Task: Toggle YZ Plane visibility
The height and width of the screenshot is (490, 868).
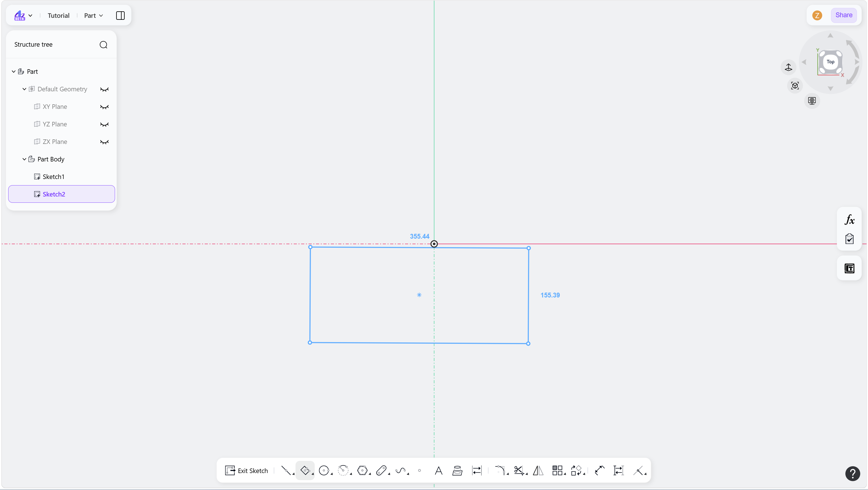Action: click(105, 124)
